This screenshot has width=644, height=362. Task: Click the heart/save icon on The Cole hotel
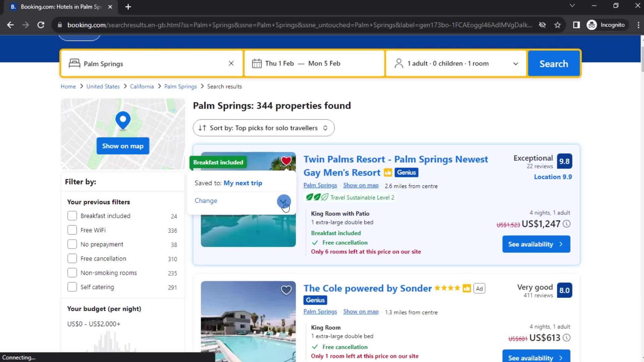(x=286, y=290)
